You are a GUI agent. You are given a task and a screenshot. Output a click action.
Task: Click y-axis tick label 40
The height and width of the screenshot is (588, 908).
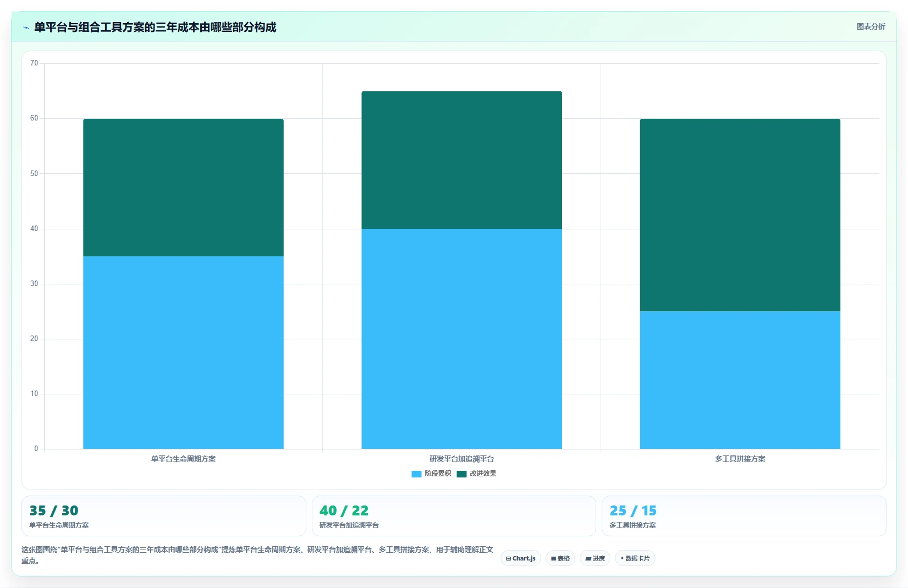tap(34, 229)
